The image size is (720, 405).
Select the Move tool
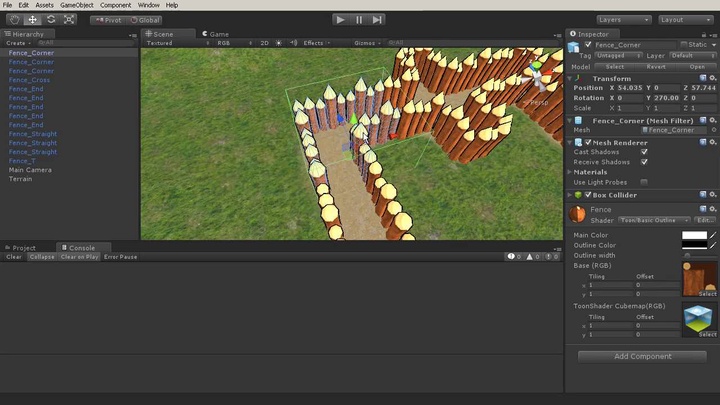(32, 19)
